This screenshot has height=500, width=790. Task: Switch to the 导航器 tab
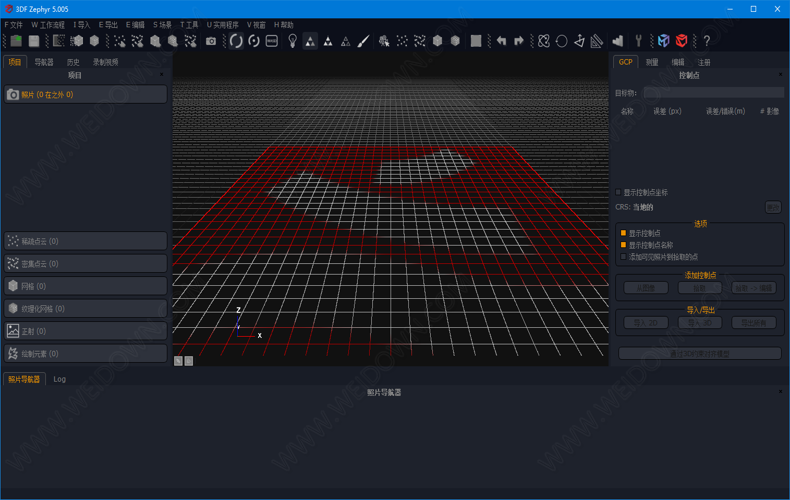coord(44,62)
